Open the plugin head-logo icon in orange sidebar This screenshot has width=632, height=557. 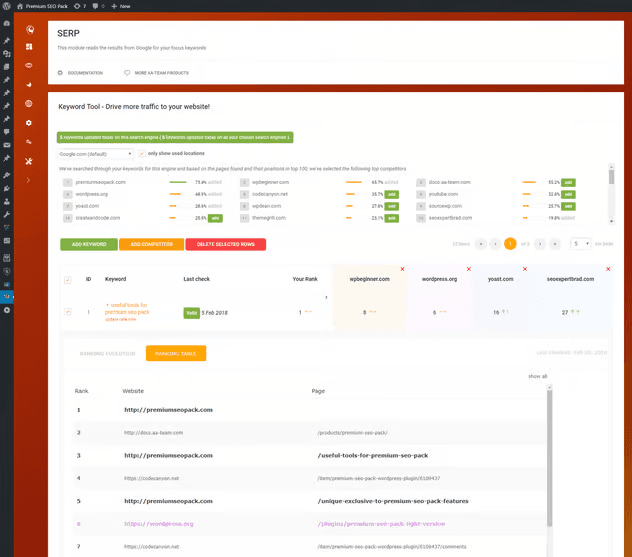(30, 29)
